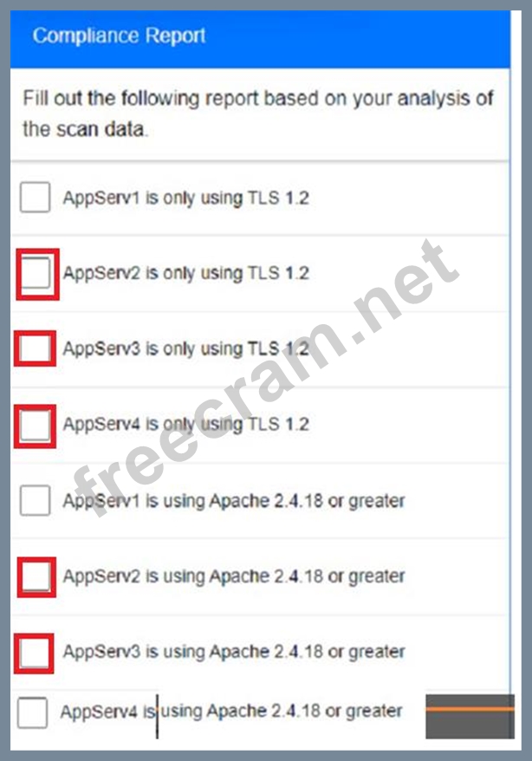Mark the AppServ3 Apache 2.4.18 or greater checkbox
This screenshot has width=532, height=761.
coord(34,654)
